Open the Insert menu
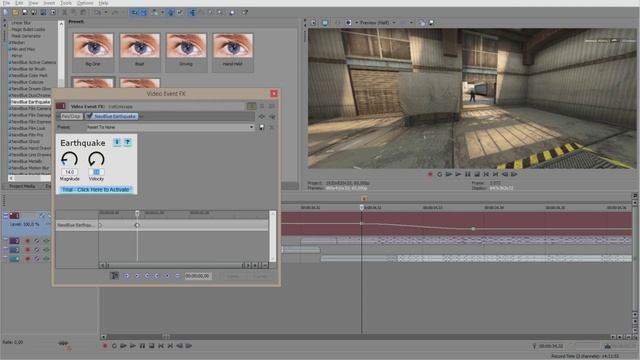Viewport: 640px width, 360px height. pos(49,3)
